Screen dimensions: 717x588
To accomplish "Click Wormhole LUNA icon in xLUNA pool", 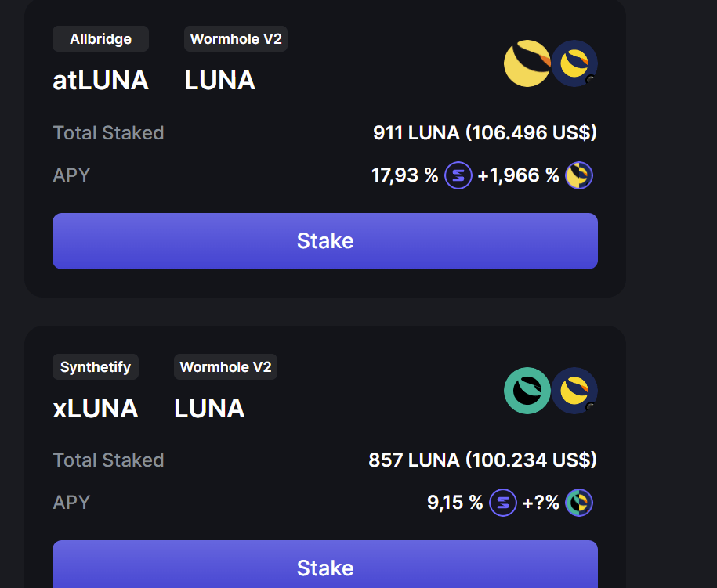I will click(x=574, y=391).
